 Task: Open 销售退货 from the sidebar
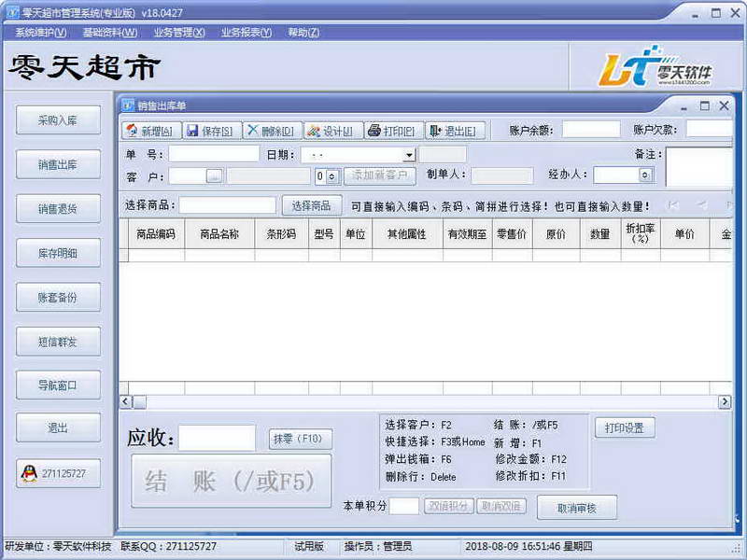click(59, 208)
